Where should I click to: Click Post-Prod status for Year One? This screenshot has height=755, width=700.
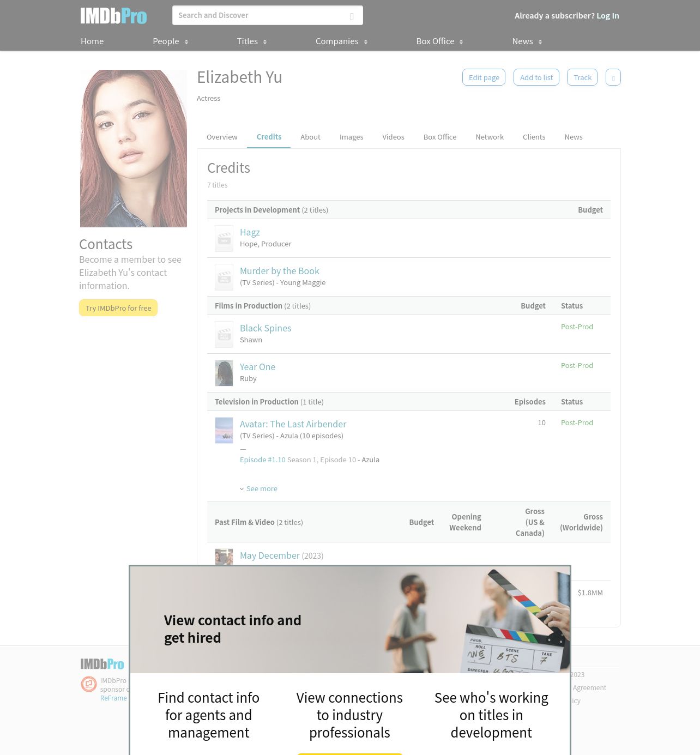(x=577, y=365)
